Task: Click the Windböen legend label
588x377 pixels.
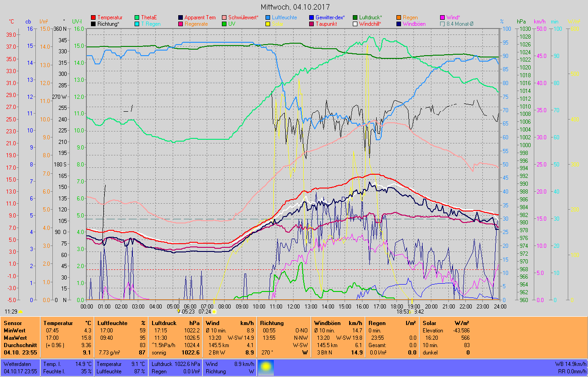Action: [414, 24]
